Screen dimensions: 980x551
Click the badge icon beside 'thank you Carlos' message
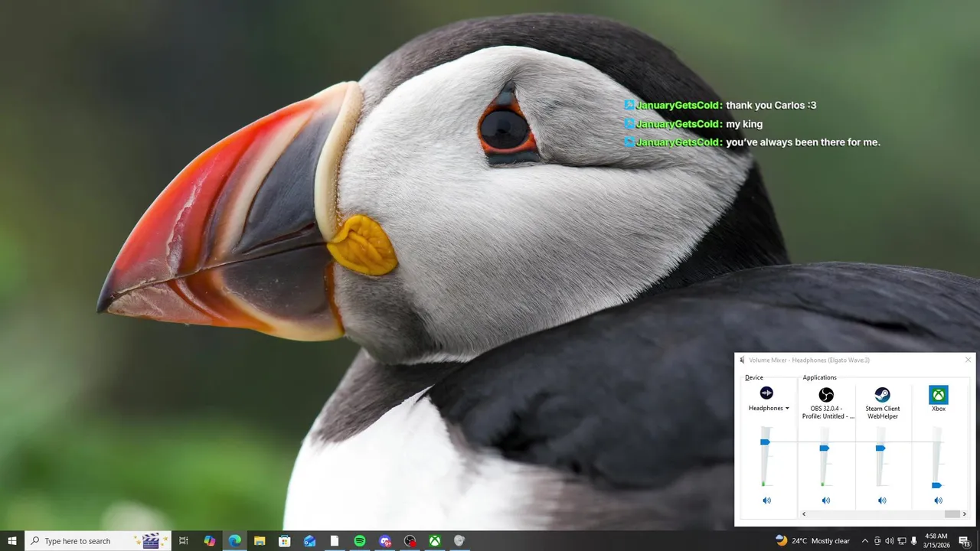629,105
